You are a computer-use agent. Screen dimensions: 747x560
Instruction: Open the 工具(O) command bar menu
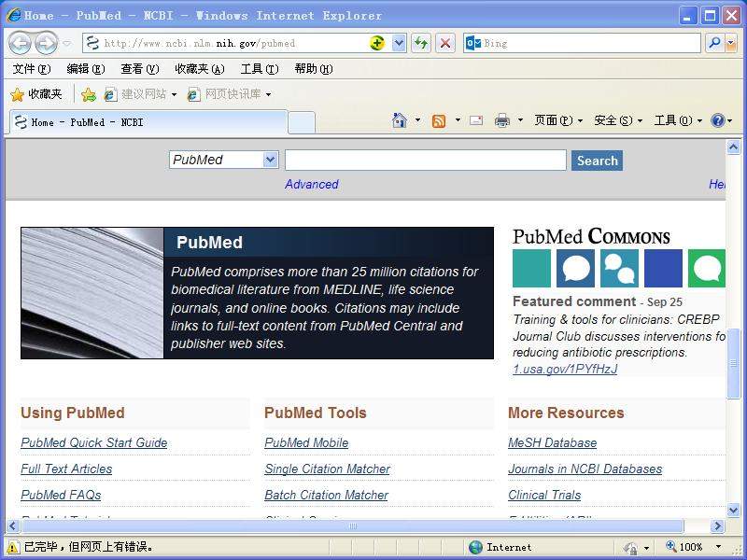678,120
